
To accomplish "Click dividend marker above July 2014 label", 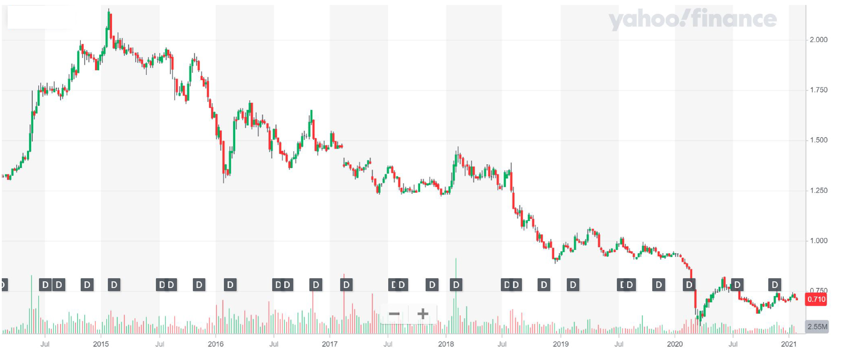I will (45, 285).
